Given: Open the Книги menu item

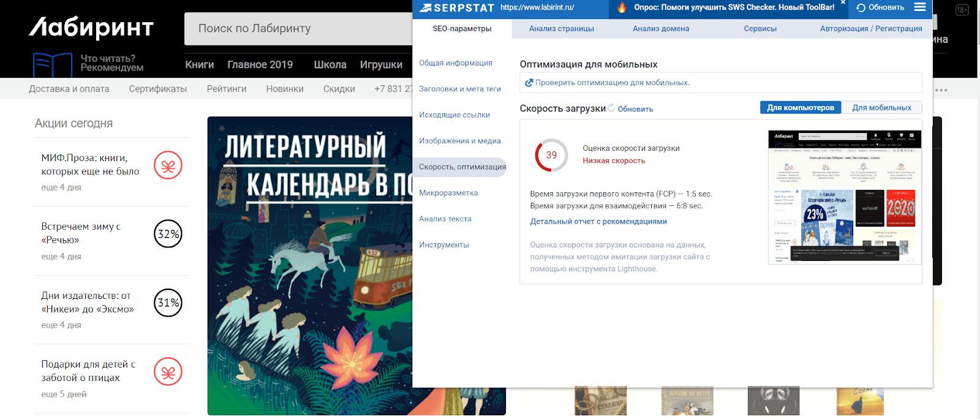Looking at the screenshot, I should (200, 64).
